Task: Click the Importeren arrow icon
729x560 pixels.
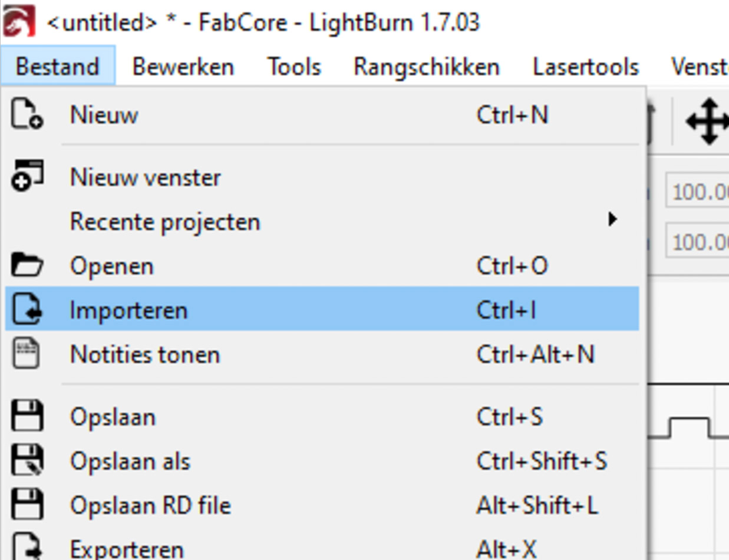Action: pyautogui.click(x=27, y=310)
